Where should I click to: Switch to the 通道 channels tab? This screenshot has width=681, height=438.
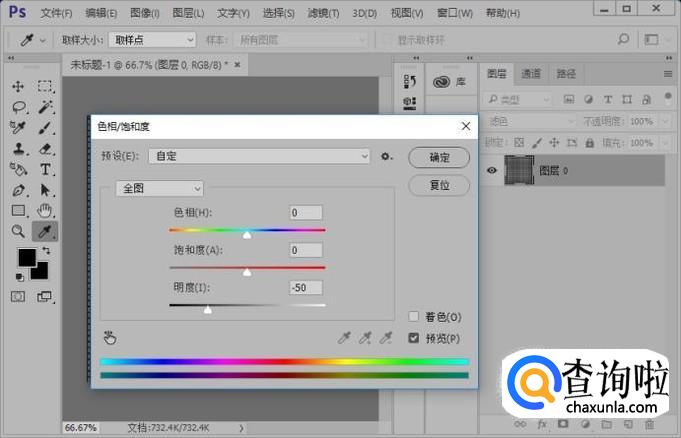531,74
